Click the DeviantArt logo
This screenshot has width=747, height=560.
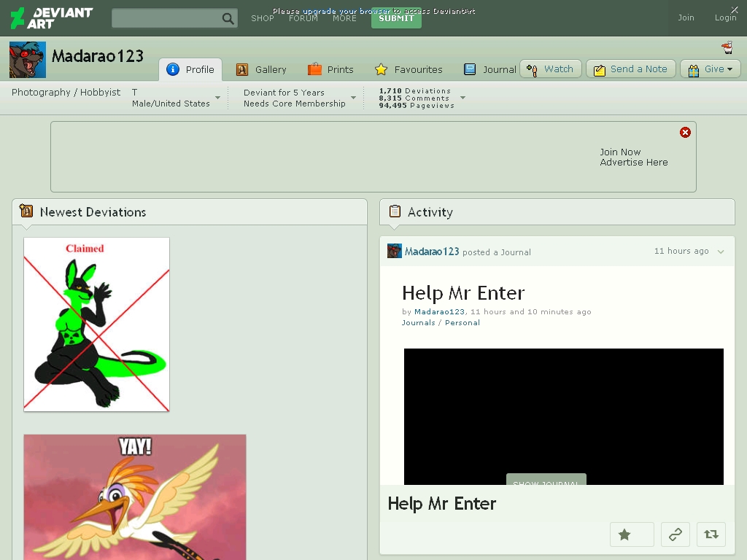click(x=52, y=18)
